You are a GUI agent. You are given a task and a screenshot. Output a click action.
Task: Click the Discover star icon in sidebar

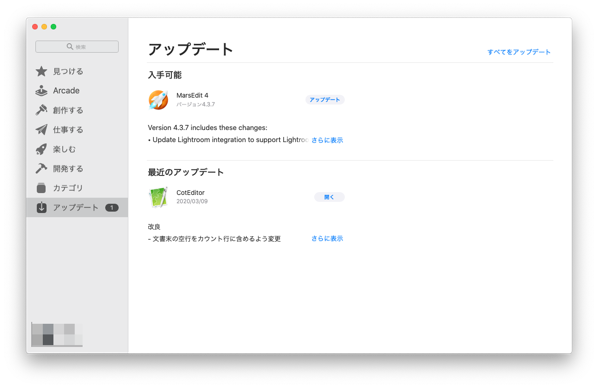[41, 71]
